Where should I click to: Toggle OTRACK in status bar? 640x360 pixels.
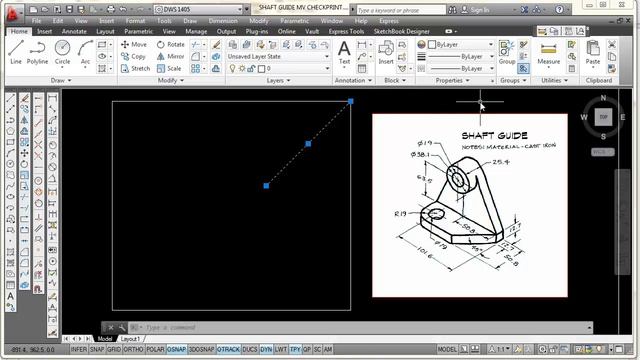229,349
